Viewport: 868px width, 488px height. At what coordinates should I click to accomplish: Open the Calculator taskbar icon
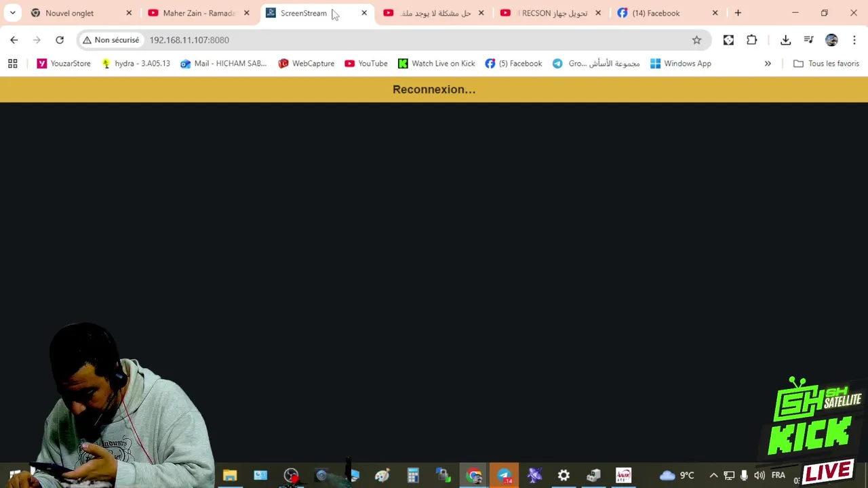click(x=413, y=476)
